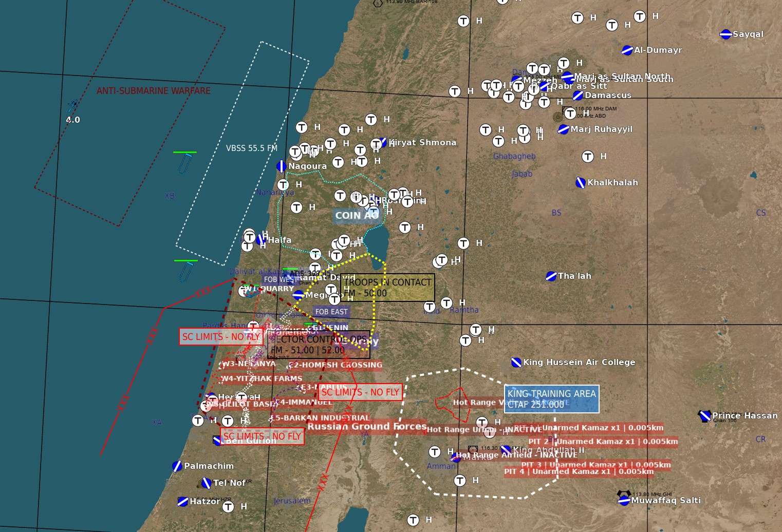Image resolution: width=782 pixels, height=532 pixels.
Task: Click King Hussein Air College airfield icon
Action: tap(516, 363)
